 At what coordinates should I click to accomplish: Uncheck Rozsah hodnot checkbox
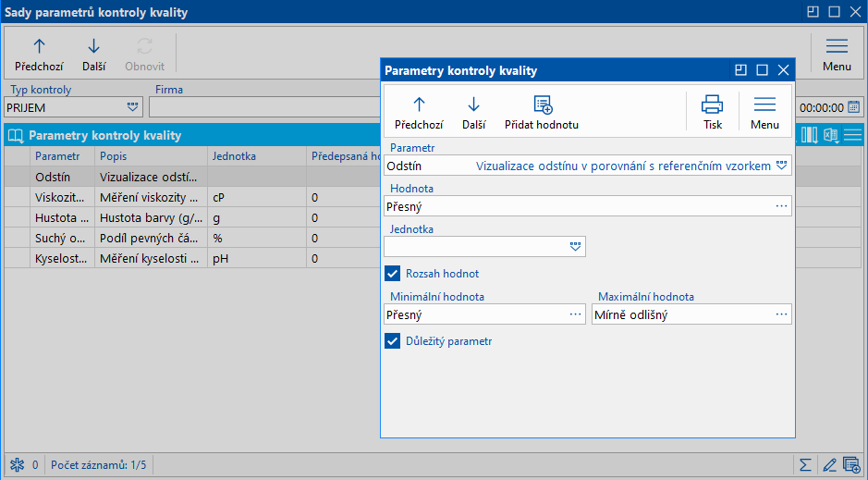click(393, 274)
